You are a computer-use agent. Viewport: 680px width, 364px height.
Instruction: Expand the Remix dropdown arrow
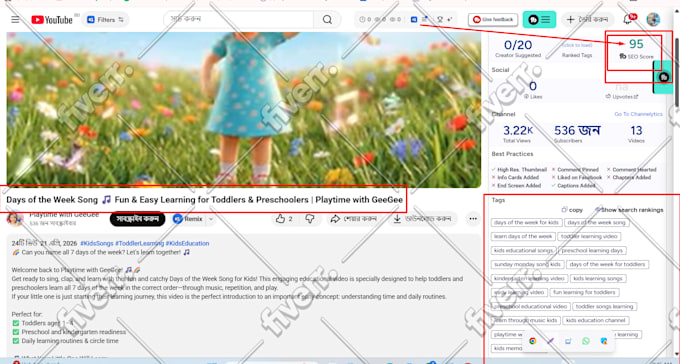pos(211,219)
